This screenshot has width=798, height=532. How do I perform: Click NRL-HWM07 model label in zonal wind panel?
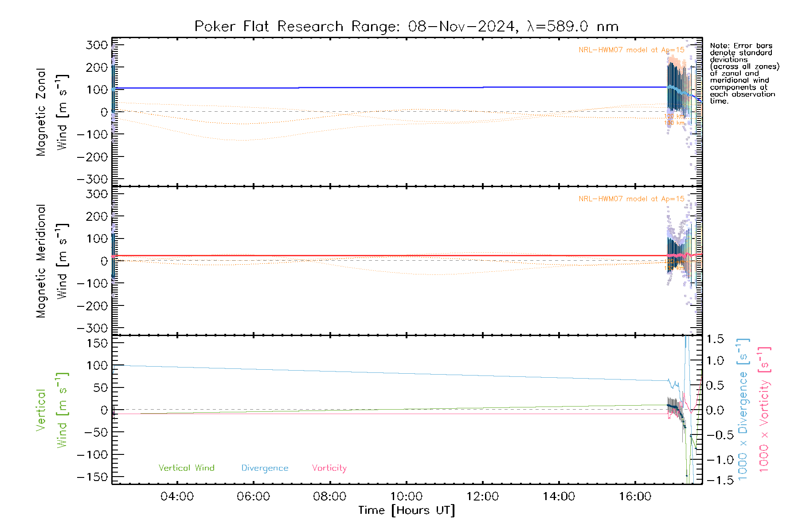pos(631,50)
